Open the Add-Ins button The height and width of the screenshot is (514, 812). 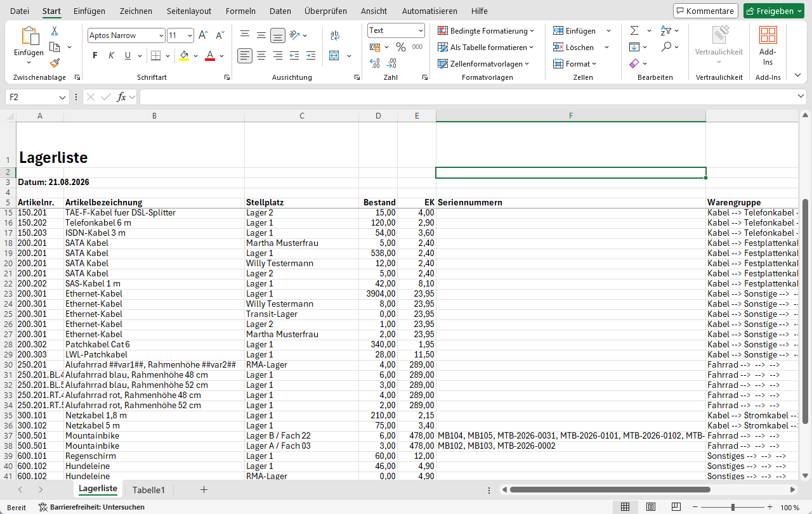[x=768, y=46]
